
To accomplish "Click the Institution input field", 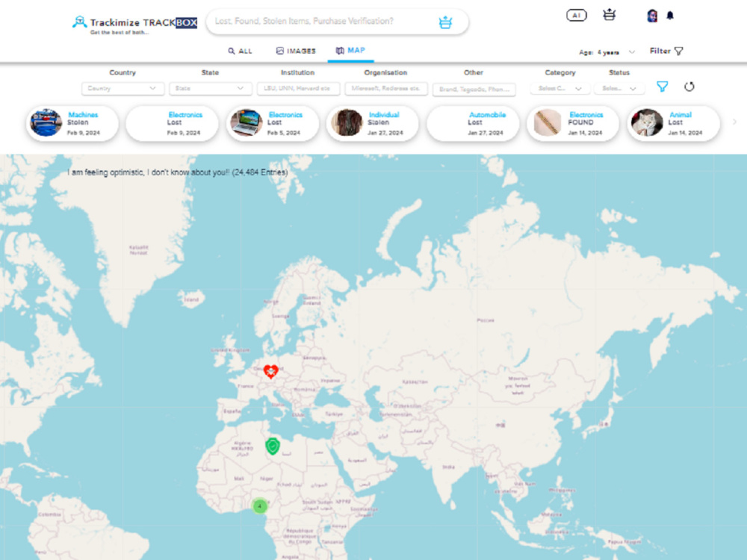I will (x=298, y=89).
